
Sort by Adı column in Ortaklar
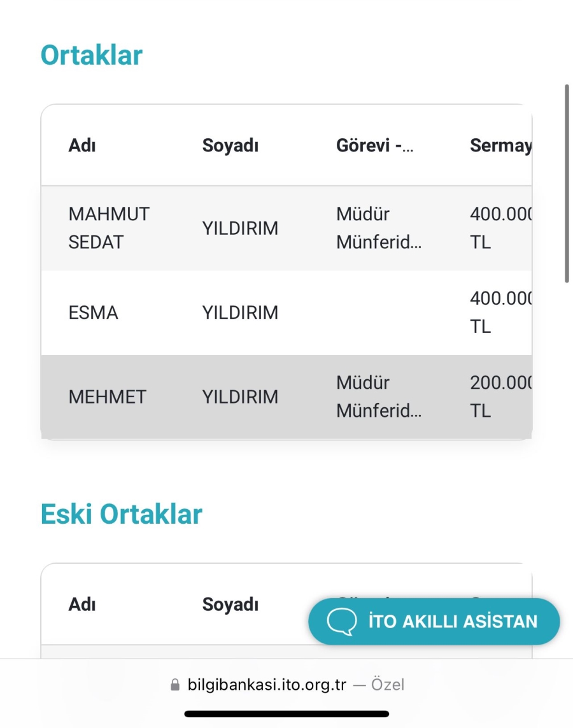82,145
